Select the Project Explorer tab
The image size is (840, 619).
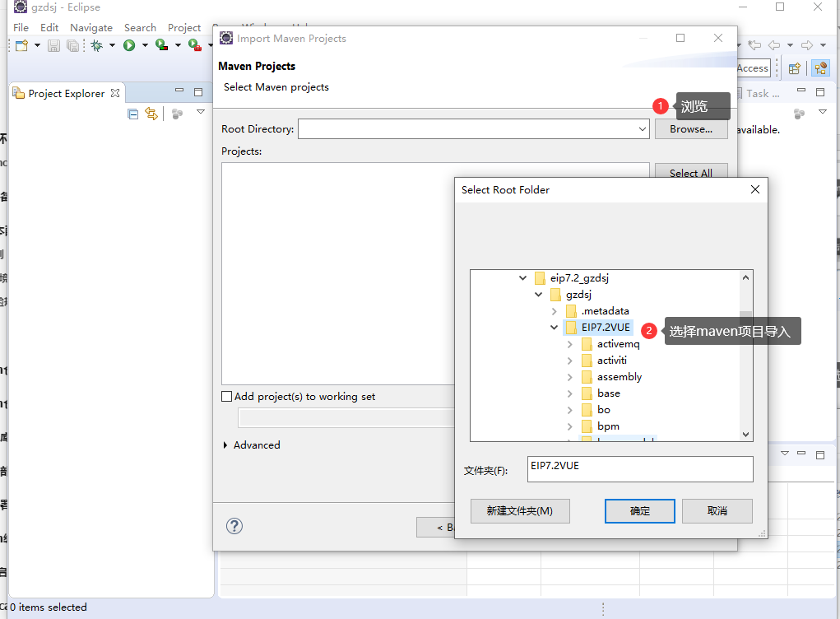pyautogui.click(x=66, y=93)
